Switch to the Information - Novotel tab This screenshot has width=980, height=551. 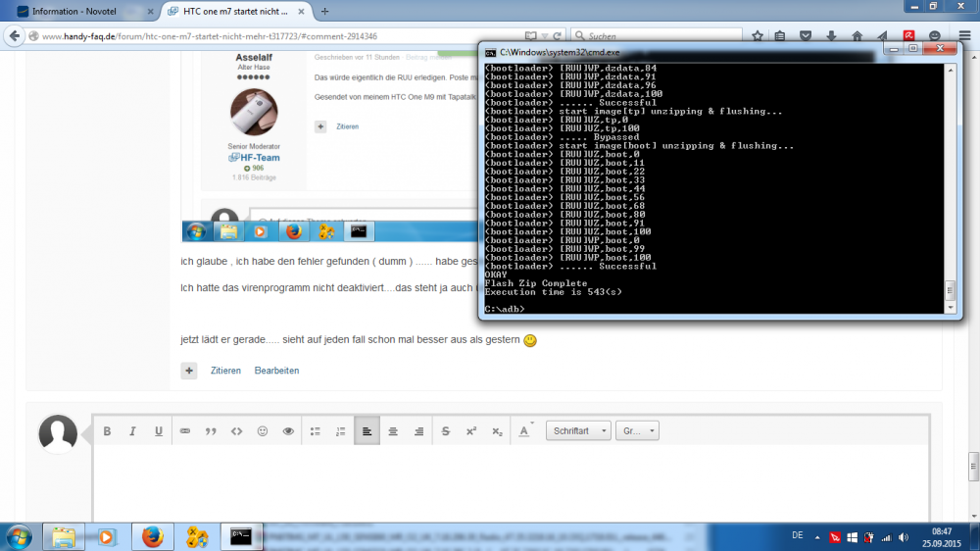(x=78, y=11)
